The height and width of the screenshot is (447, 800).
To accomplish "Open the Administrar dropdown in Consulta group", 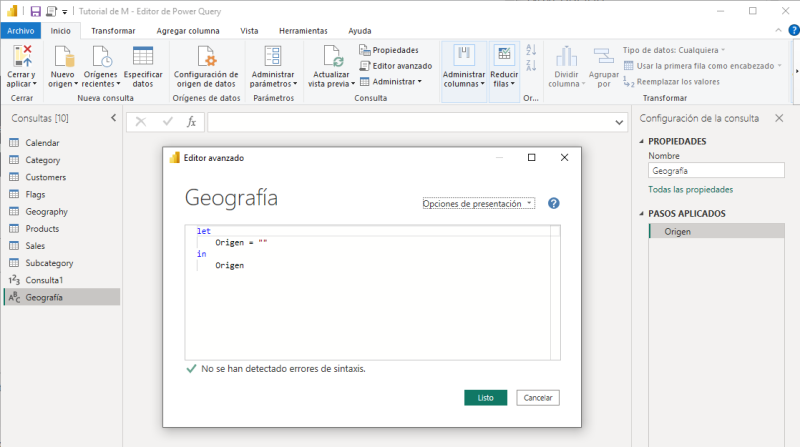I will tap(391, 82).
